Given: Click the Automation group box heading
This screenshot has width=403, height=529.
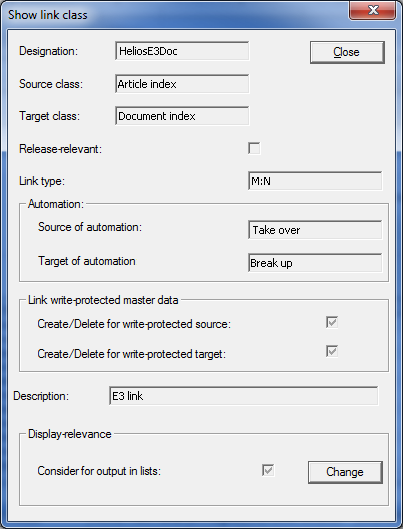Looking at the screenshot, I should [x=56, y=204].
